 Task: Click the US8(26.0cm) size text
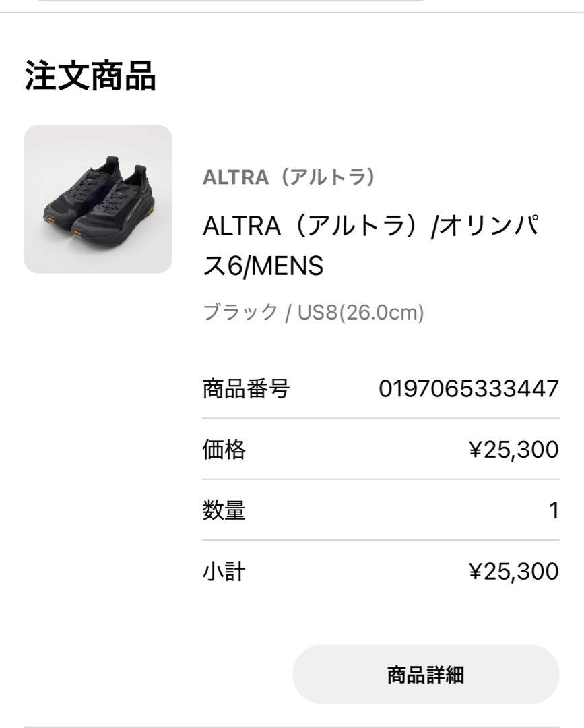[361, 312]
